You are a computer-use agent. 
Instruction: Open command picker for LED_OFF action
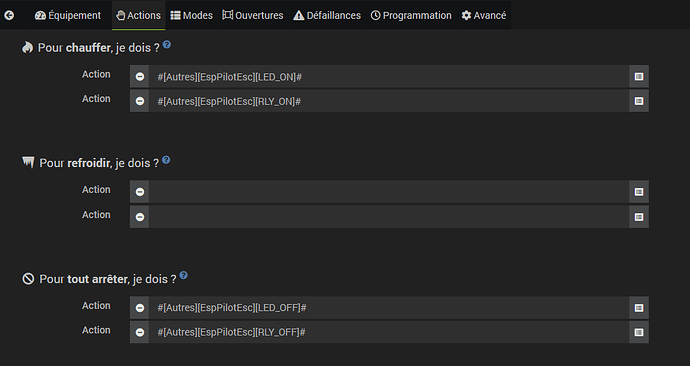point(639,308)
